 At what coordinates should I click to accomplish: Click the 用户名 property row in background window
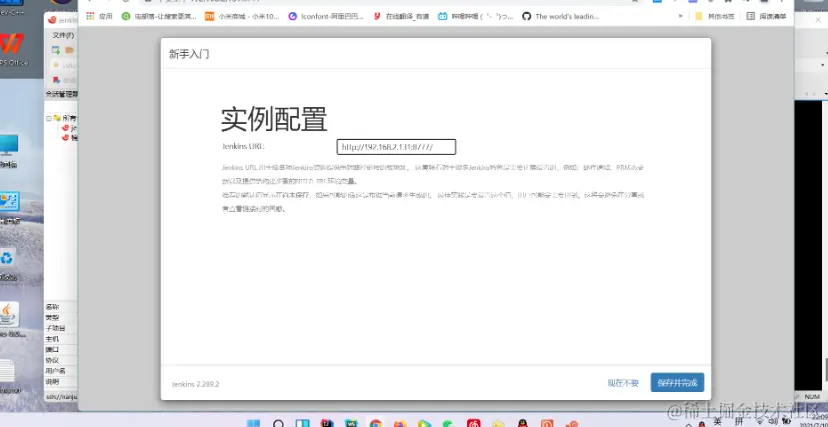[61, 371]
